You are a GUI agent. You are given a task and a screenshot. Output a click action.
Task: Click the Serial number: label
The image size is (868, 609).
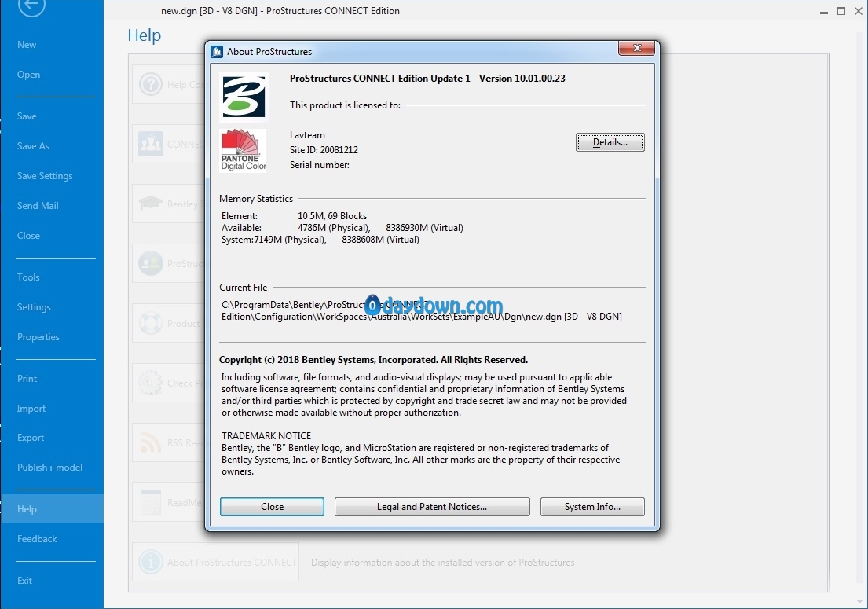[x=320, y=165]
